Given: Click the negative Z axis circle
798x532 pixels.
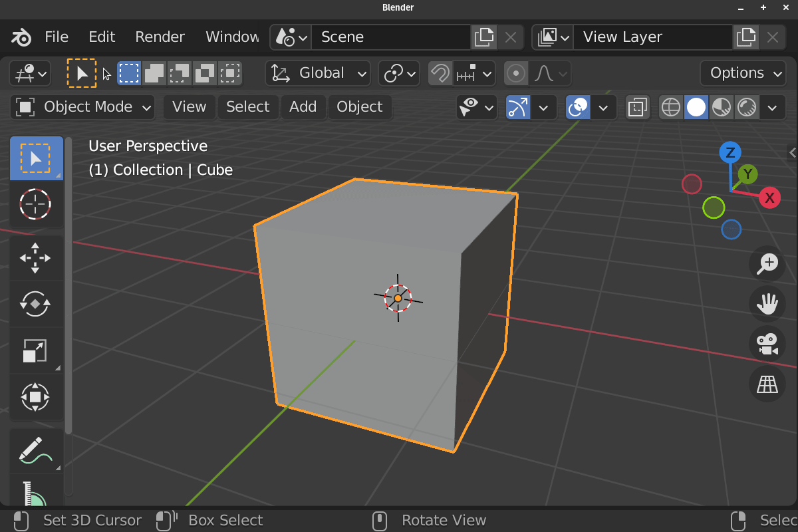Looking at the screenshot, I should [x=731, y=229].
